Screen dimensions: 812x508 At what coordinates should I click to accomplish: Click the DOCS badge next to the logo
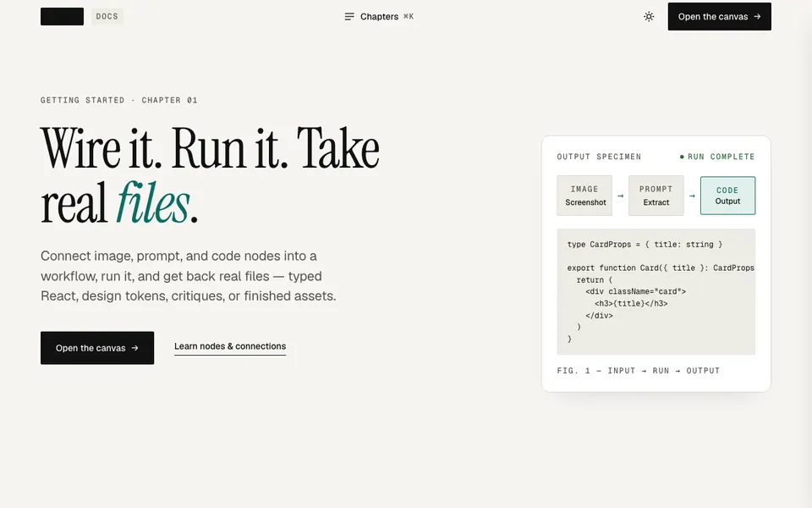[107, 17]
